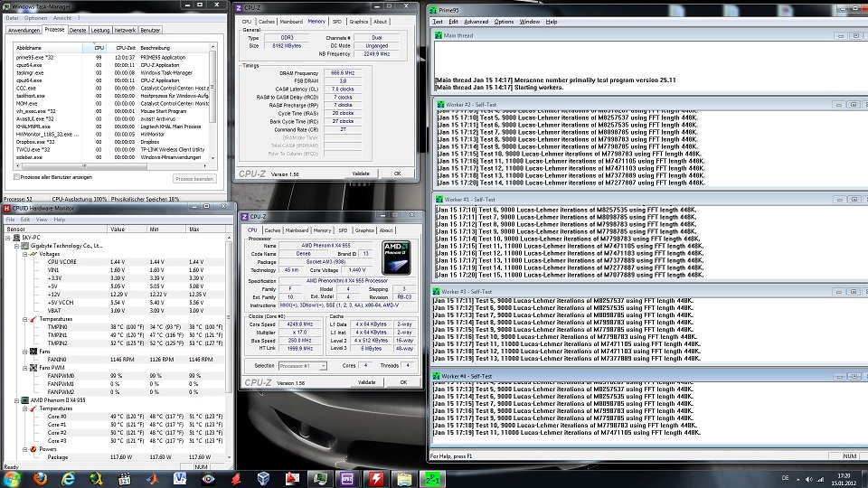Collapse the Gigabyte Technology tree node

pos(16,246)
